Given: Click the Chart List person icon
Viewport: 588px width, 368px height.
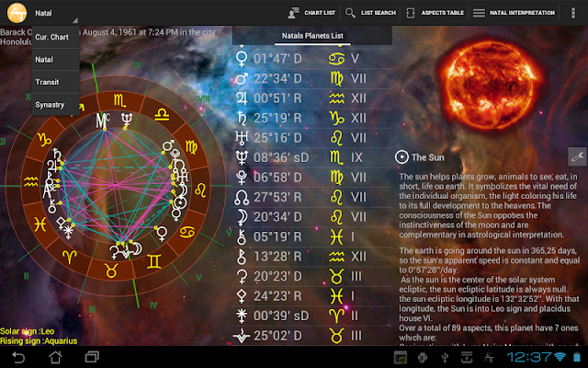Looking at the screenshot, I should point(293,13).
